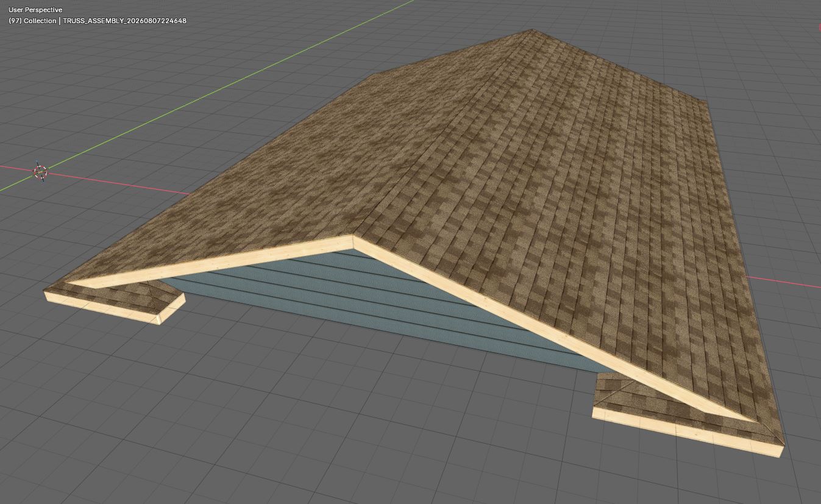The width and height of the screenshot is (821, 504).
Task: Click the "User Perspective" viewport label
Action: (35, 10)
